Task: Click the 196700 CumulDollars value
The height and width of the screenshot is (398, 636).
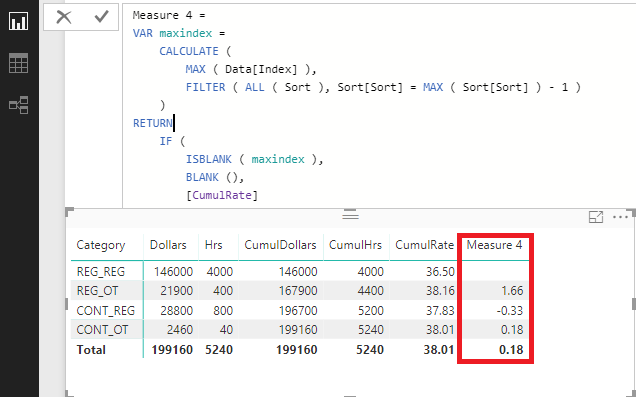Action: click(x=298, y=310)
